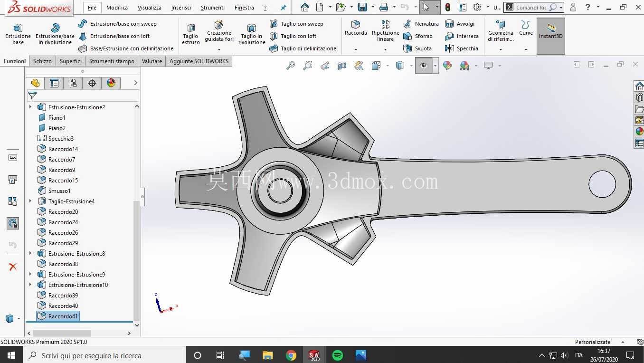Select the Svuota shell tool
Screen dimensions: 644x363
(x=417, y=48)
